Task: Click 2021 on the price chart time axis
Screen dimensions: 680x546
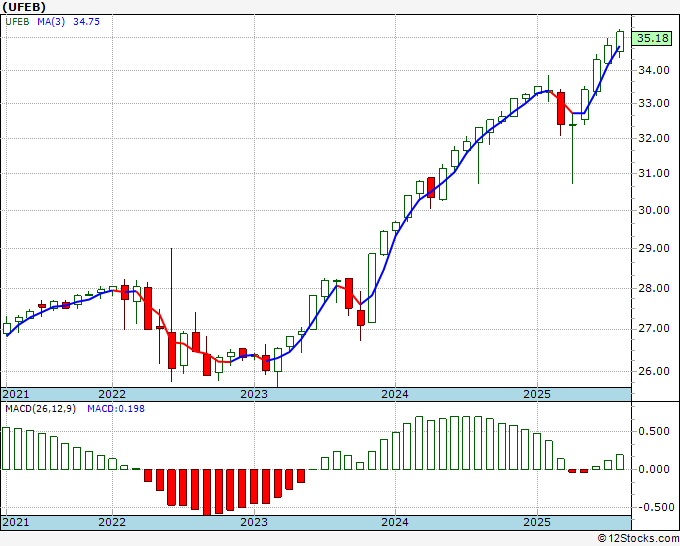Action: (16, 394)
